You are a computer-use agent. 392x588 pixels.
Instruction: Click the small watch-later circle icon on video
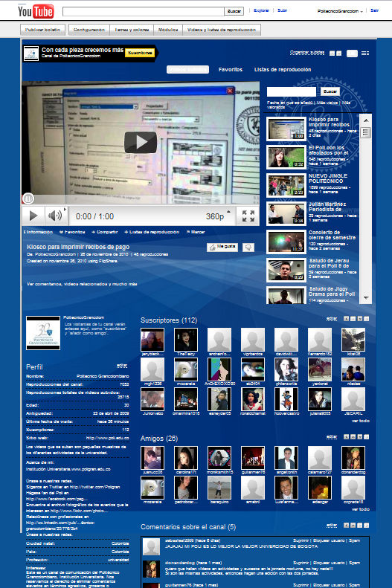(28, 198)
